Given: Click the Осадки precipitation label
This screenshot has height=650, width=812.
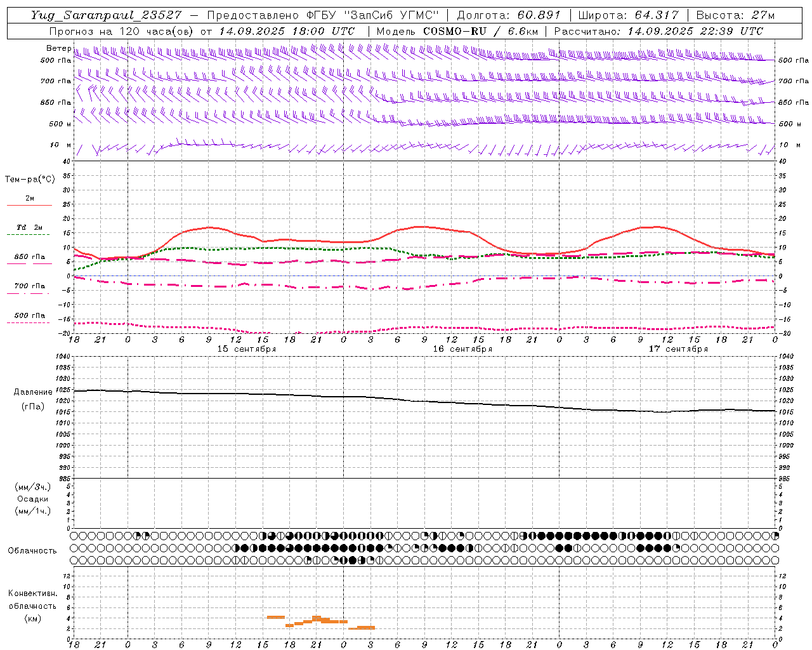Looking at the screenshot, I should point(33,499).
